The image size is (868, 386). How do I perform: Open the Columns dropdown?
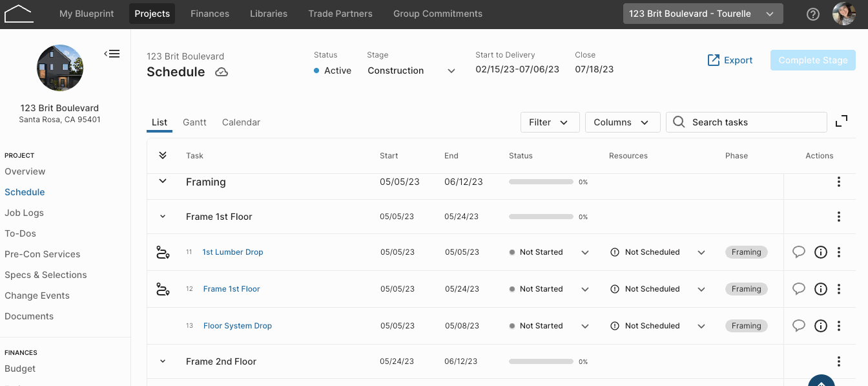pyautogui.click(x=623, y=122)
